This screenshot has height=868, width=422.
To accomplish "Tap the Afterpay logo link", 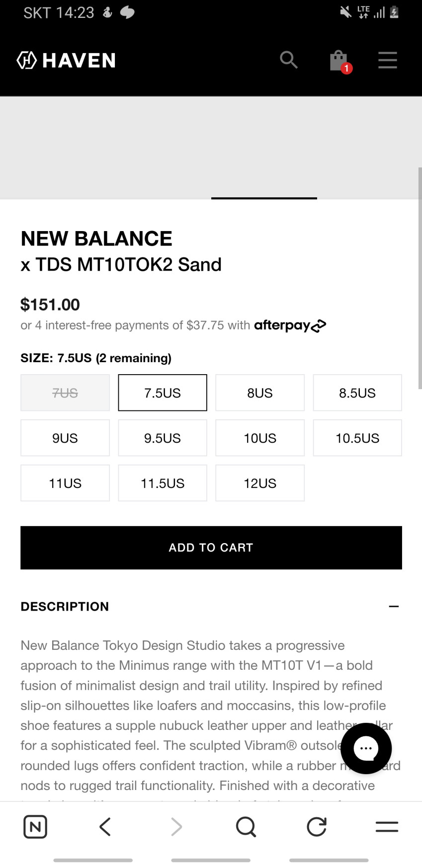I will coord(290,325).
